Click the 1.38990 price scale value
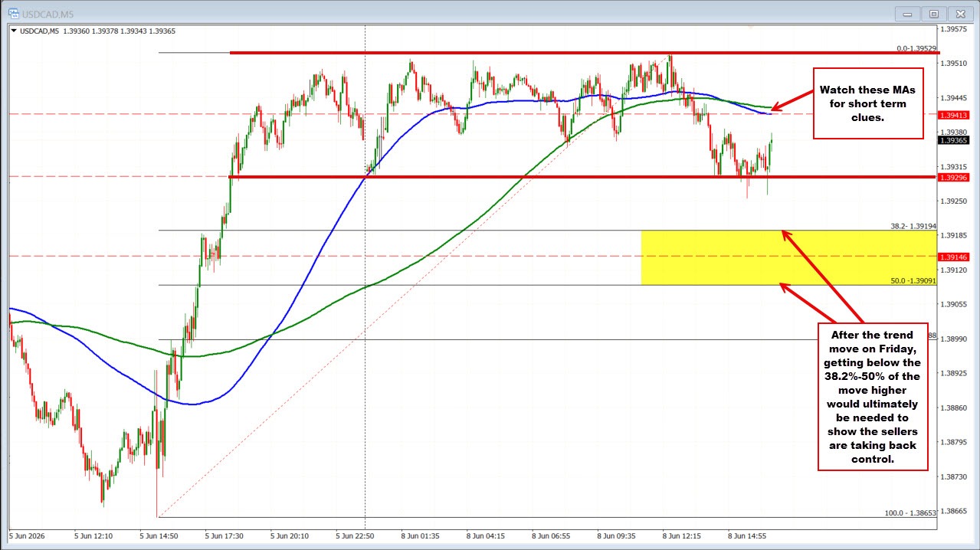 (955, 339)
